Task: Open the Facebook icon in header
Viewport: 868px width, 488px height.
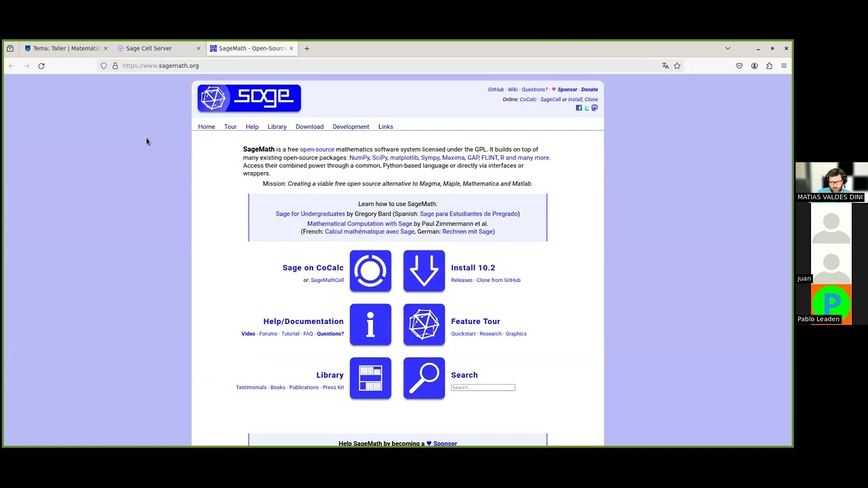Action: (578, 108)
